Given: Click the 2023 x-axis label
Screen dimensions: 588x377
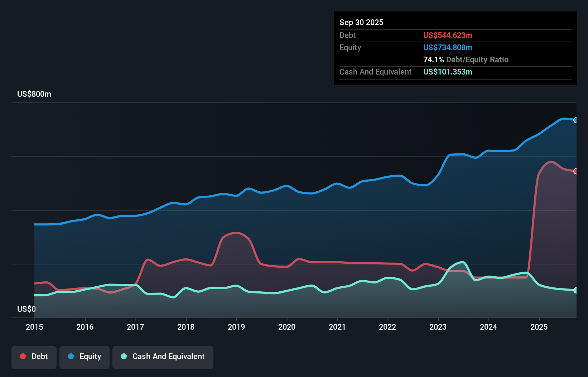Looking at the screenshot, I should [x=438, y=327].
